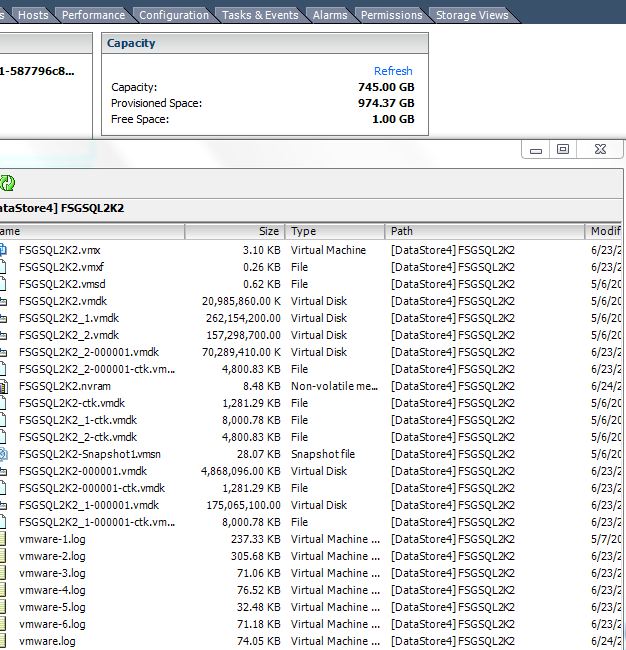
Task: Open the Alarms tab
Action: 329,15
